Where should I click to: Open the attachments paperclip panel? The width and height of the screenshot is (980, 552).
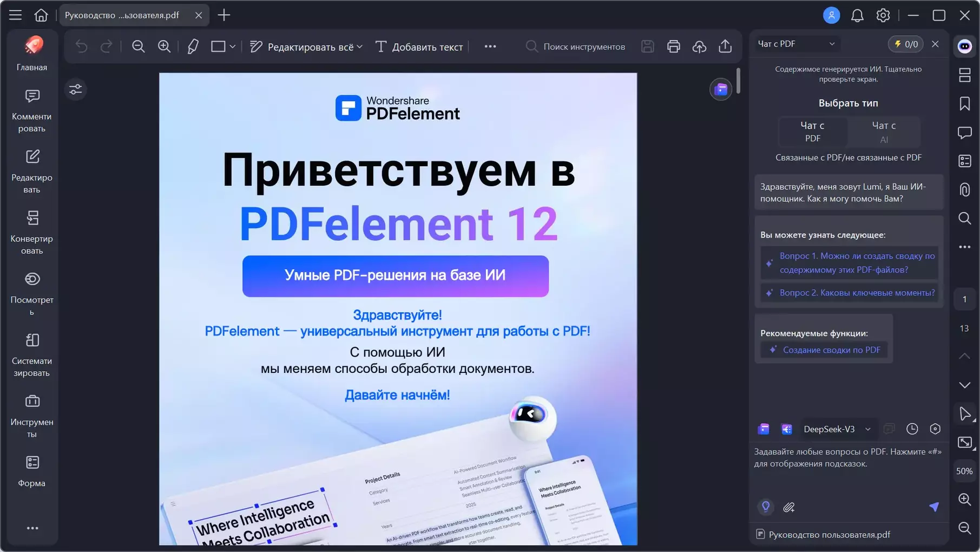coord(964,190)
